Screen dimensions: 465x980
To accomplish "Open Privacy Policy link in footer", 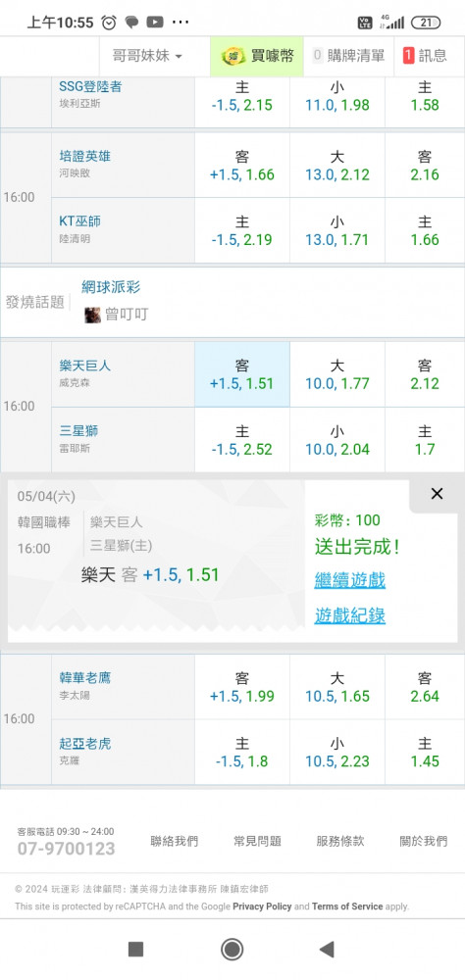I will click(262, 906).
